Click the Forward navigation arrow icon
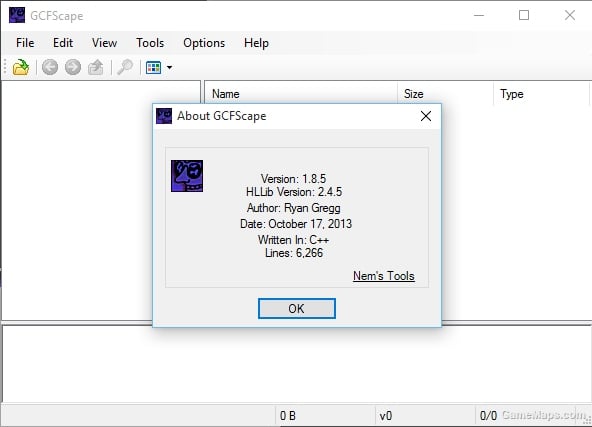 coord(73,68)
